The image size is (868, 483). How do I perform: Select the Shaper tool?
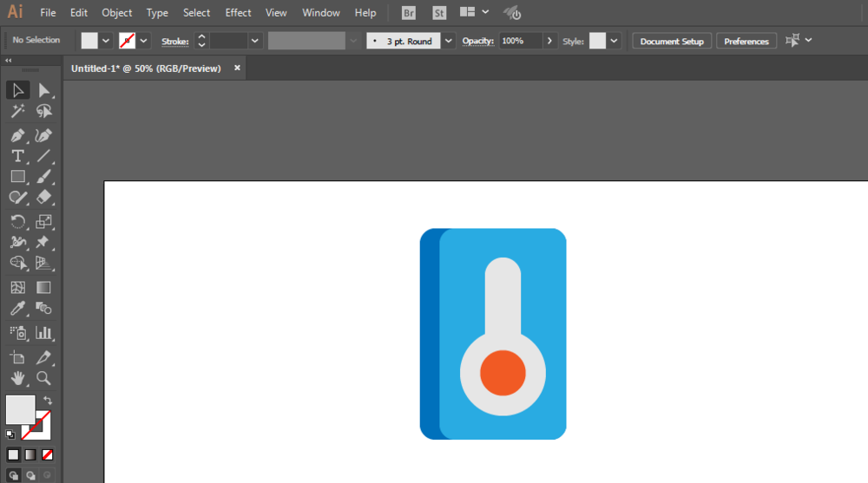point(17,198)
